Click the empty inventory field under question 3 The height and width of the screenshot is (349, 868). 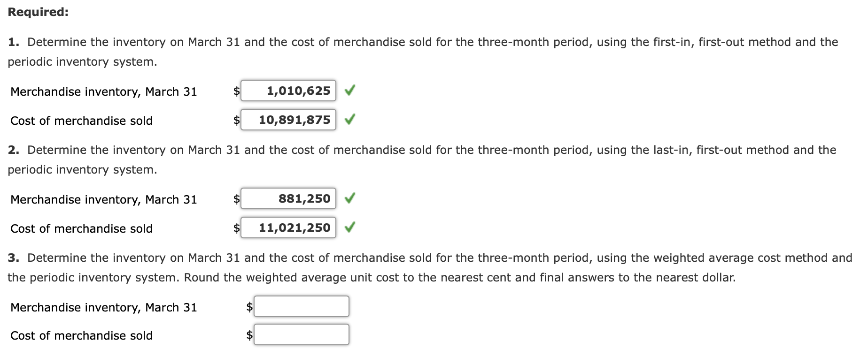(301, 307)
